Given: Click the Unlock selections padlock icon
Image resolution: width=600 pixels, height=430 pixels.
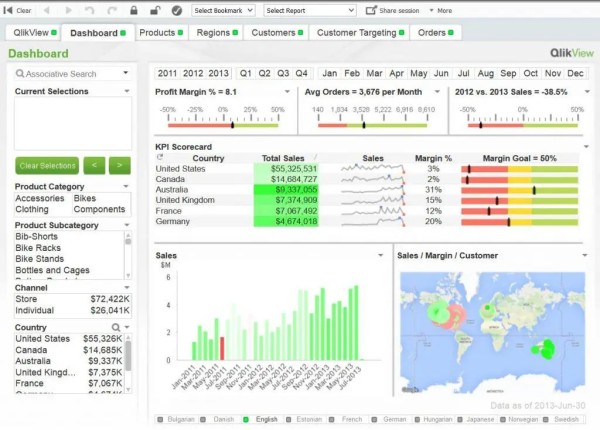Looking at the screenshot, I should click(155, 10).
